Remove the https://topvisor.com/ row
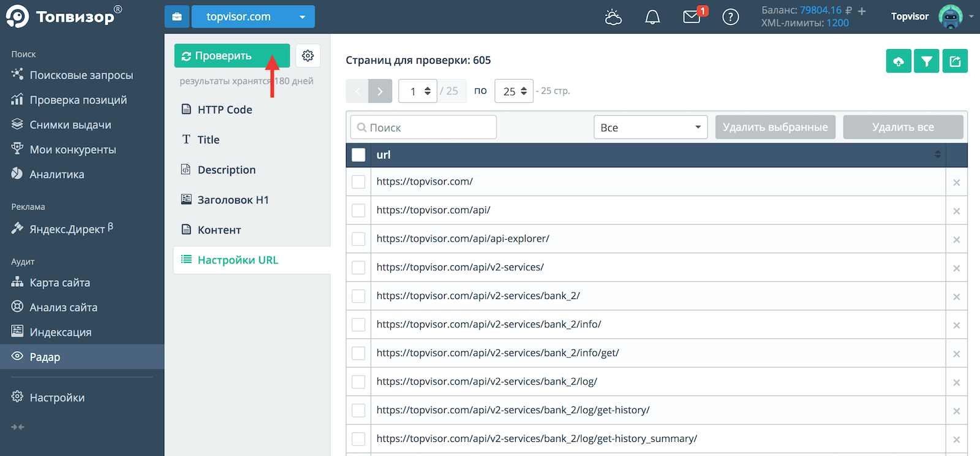Viewport: 980px width, 456px height. point(957,183)
